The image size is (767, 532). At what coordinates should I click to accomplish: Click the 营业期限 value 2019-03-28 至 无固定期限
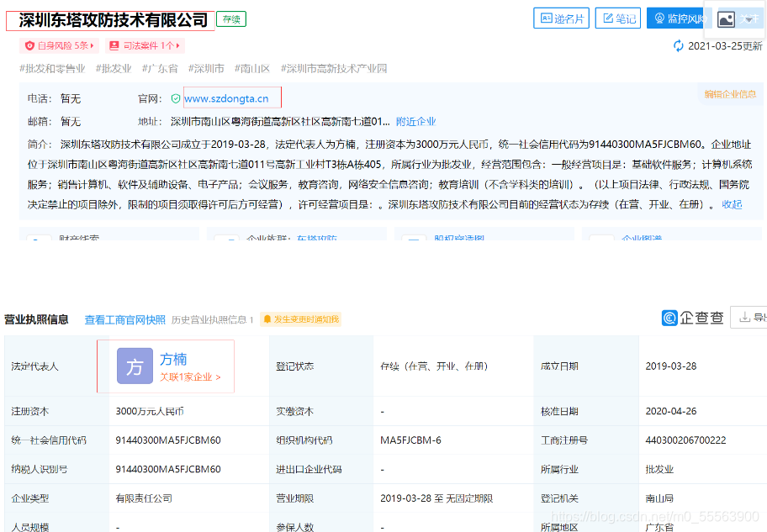pos(436,498)
